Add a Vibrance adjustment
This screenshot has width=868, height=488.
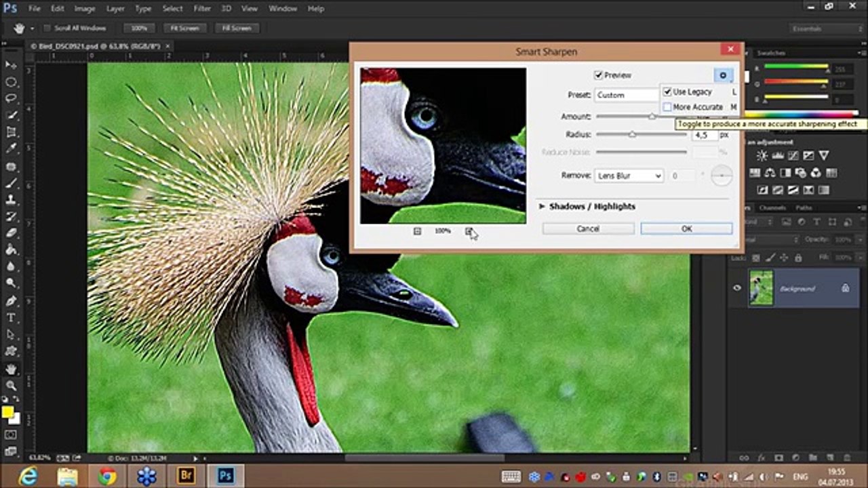point(824,156)
